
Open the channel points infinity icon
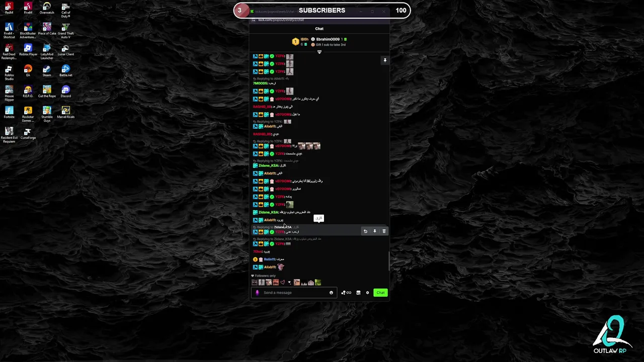tap(346, 293)
